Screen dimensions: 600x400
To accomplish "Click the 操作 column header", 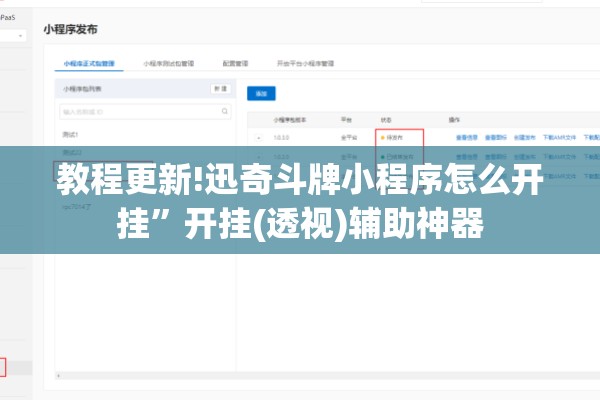I will coord(454,120).
